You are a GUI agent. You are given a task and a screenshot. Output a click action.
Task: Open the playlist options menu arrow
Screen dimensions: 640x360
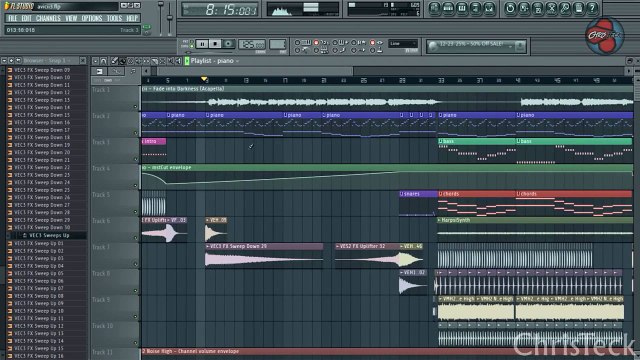[96, 61]
